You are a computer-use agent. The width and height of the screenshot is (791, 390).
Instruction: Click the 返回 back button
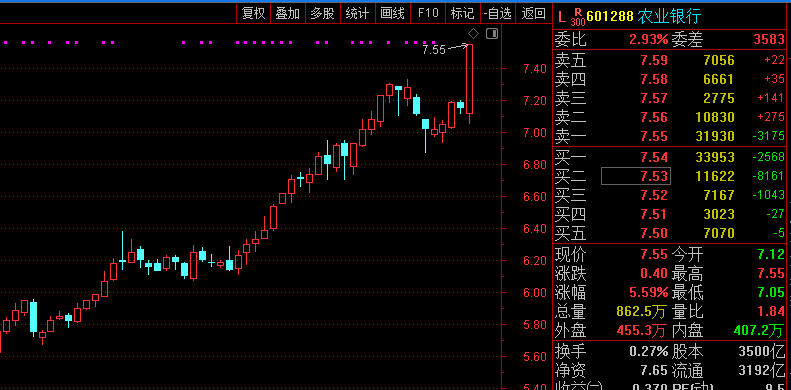pyautogui.click(x=533, y=14)
